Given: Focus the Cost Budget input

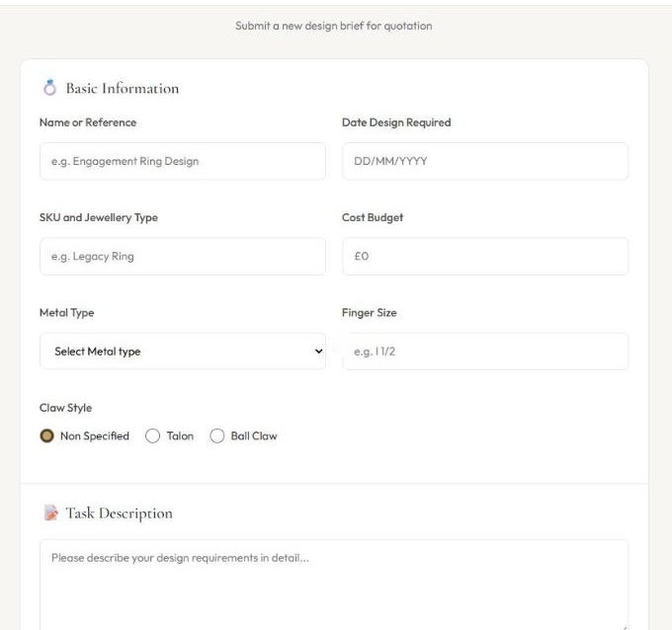Looking at the screenshot, I should [x=485, y=257].
